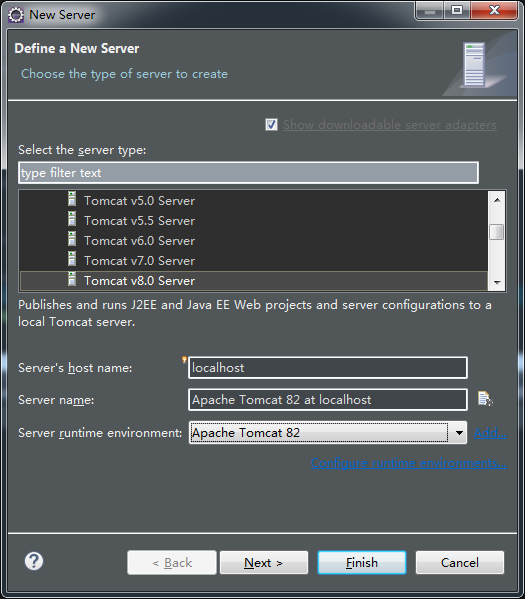Click the Cancel button
This screenshot has width=525, height=599.
[460, 563]
